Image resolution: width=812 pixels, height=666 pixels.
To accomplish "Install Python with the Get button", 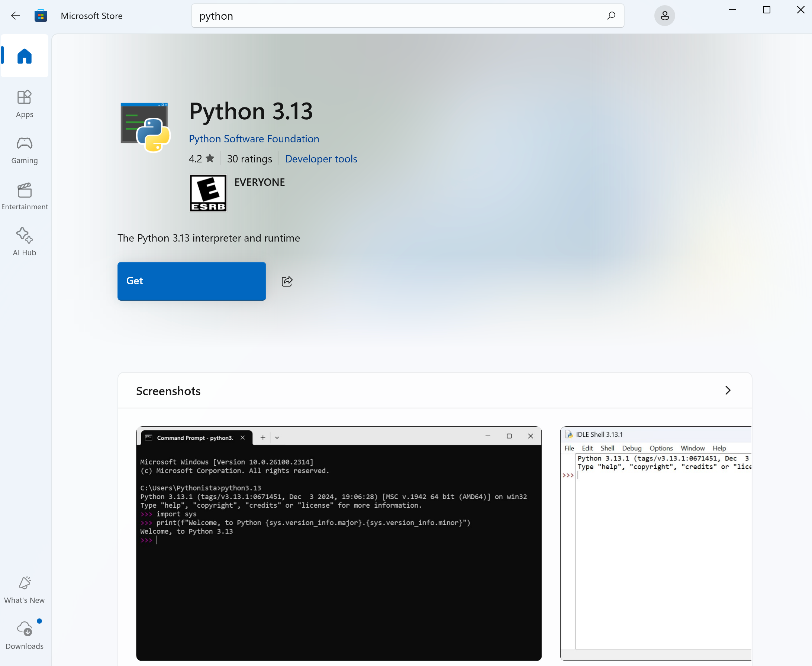I will tap(191, 281).
